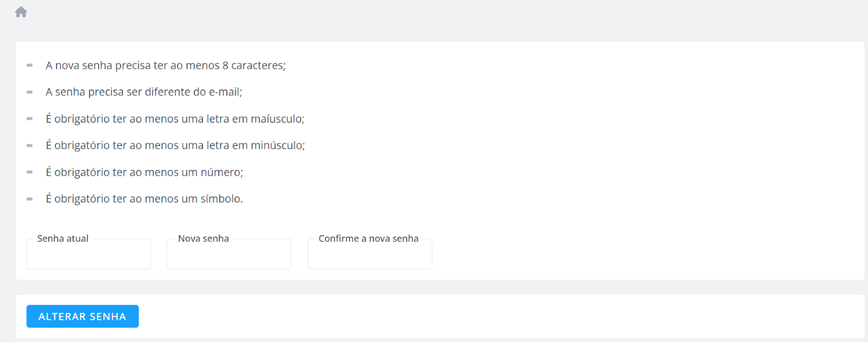868x342 pixels.
Task: Click the text about ao menos um número
Action: click(144, 172)
